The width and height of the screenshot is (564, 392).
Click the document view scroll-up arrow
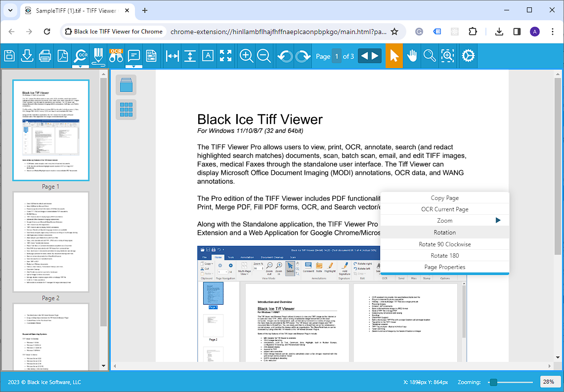[x=558, y=75]
